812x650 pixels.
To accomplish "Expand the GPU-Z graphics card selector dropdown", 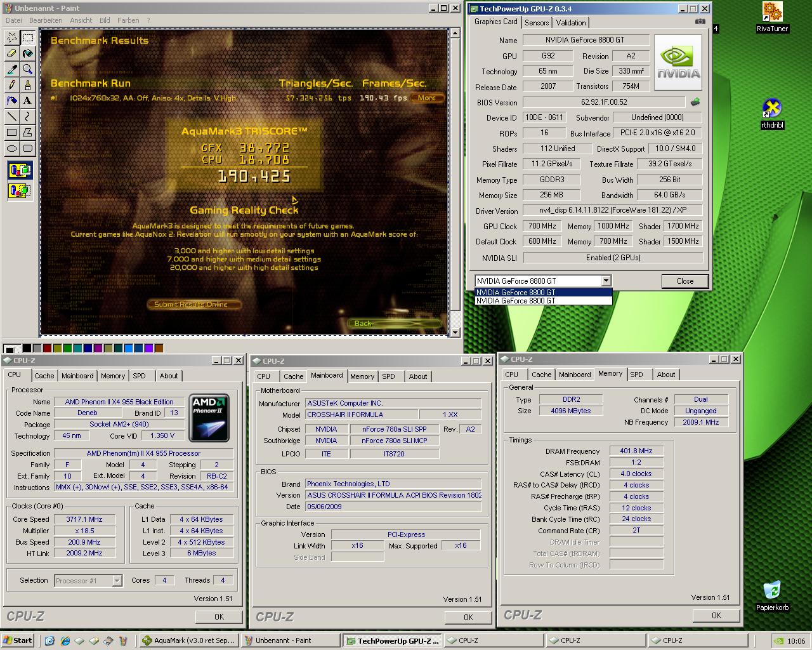I will 606,281.
